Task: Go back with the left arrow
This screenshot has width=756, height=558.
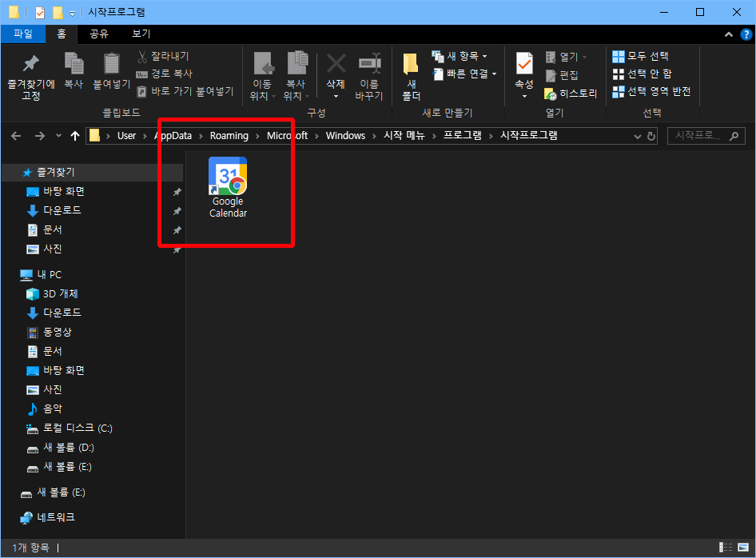Action: tap(16, 136)
